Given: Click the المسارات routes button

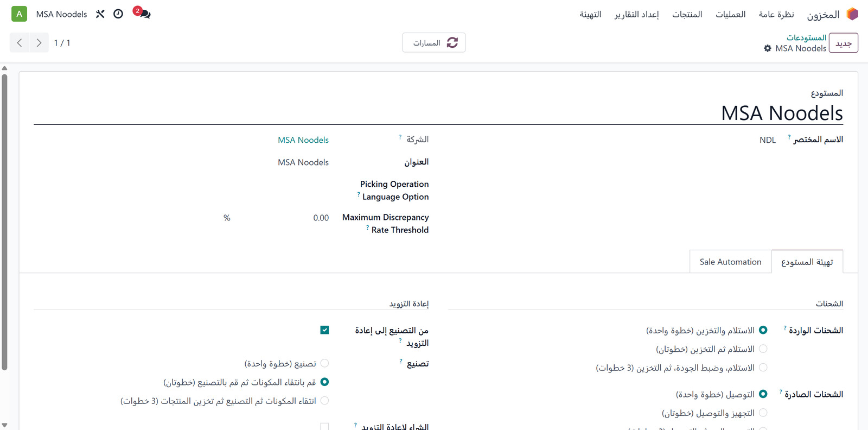Looking at the screenshot, I should pyautogui.click(x=434, y=43).
